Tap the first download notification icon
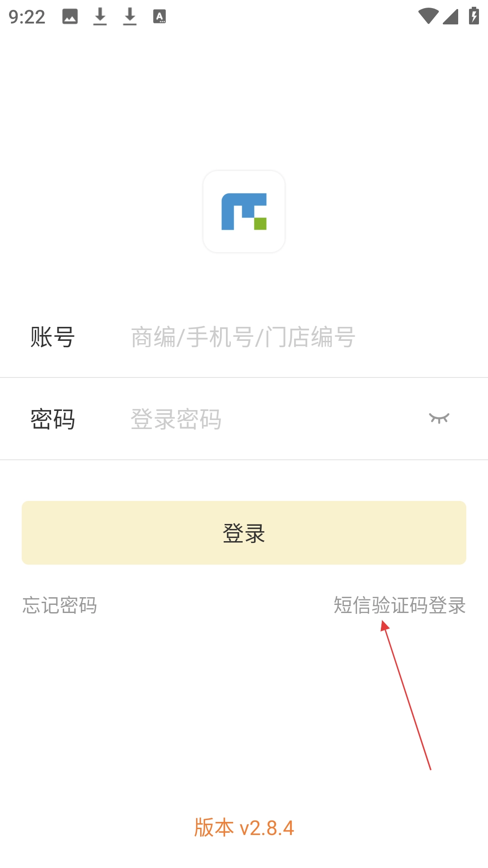488x868 pixels. [x=100, y=17]
